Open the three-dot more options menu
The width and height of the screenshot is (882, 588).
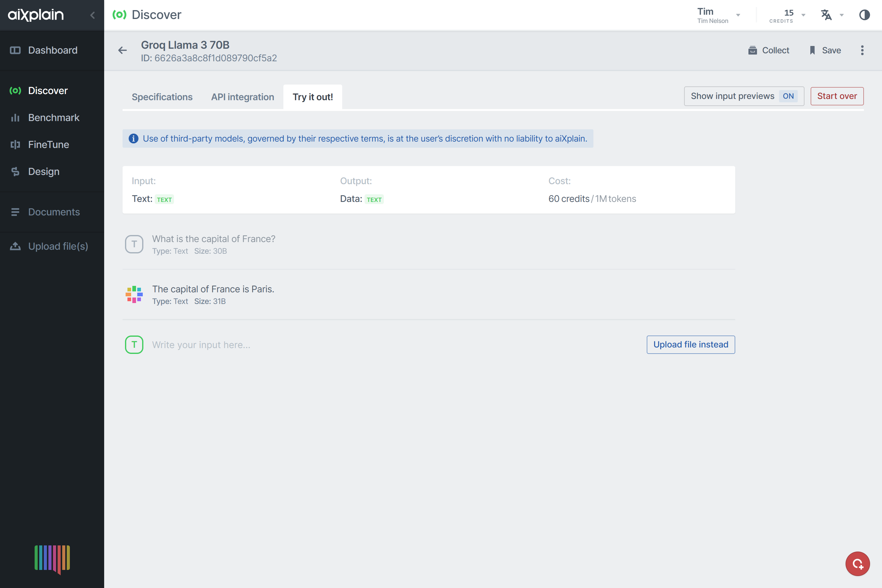[862, 50]
